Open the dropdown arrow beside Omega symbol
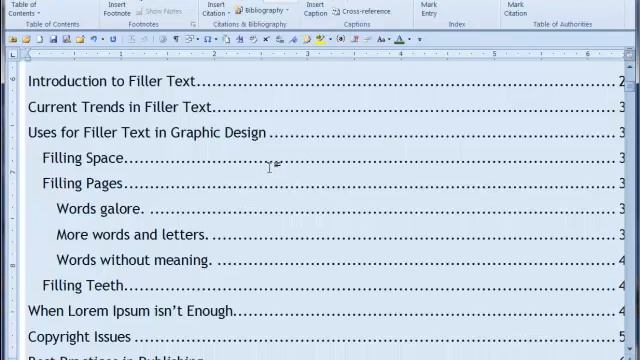This screenshot has width=640, height=360. (x=216, y=40)
